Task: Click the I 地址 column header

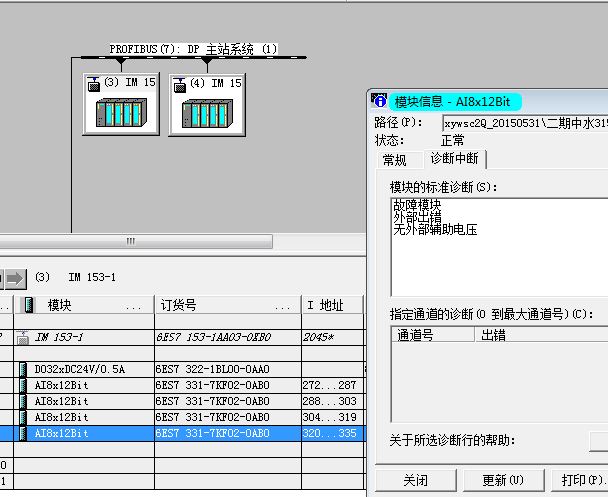Action: point(332,305)
